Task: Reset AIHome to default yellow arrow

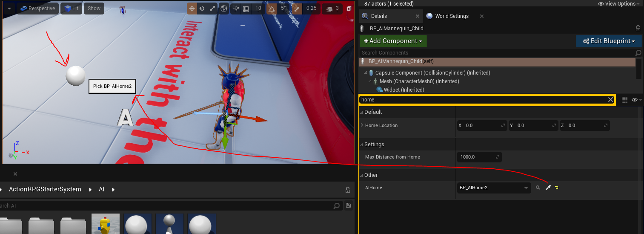Action: [x=557, y=188]
